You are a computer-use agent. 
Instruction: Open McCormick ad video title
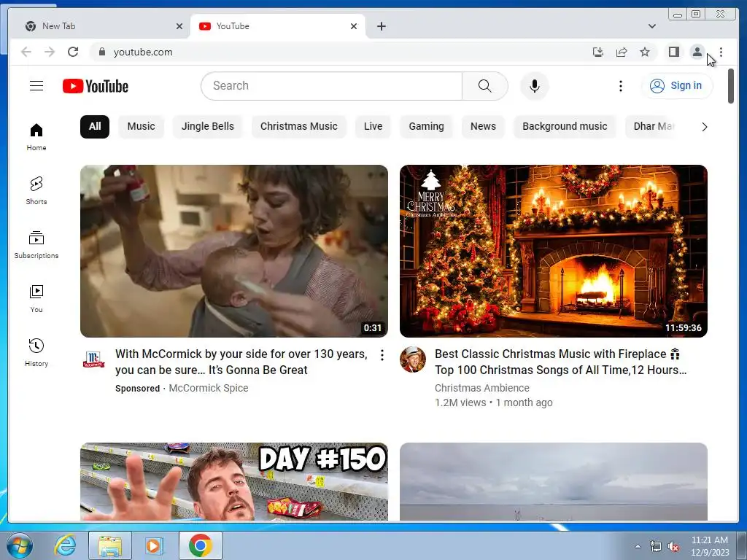tap(241, 362)
